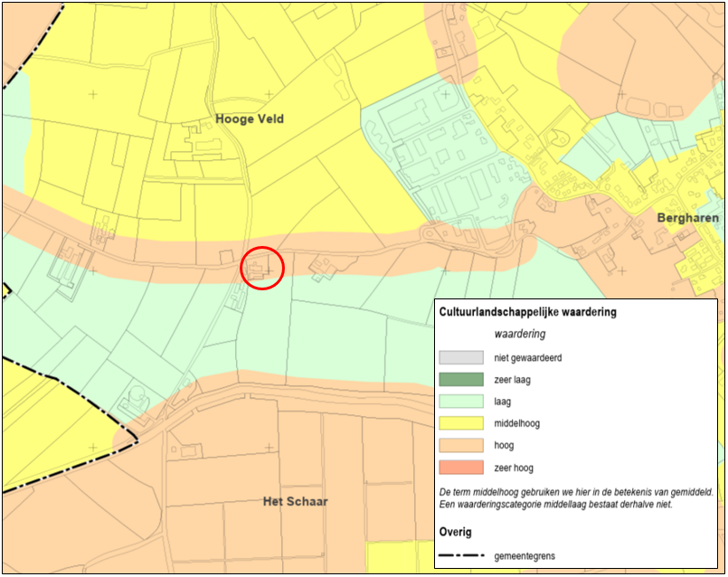
Task: Click the salmon 'zeer hoog' legend swatch
Action: 461,468
